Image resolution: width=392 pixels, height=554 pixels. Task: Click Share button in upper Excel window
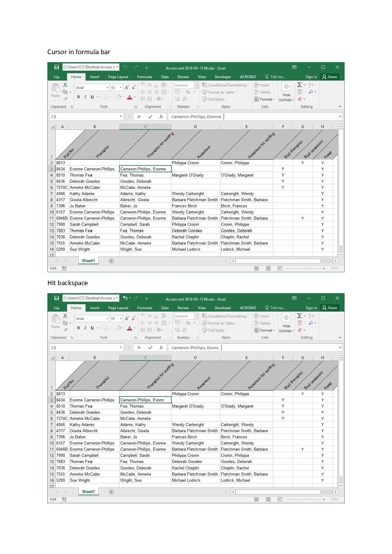point(330,77)
